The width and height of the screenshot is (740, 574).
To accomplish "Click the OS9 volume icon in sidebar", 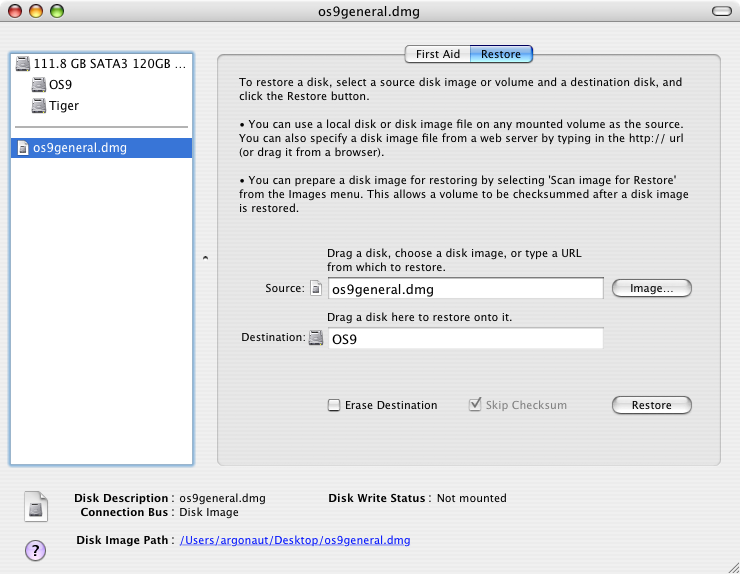I will (38, 84).
